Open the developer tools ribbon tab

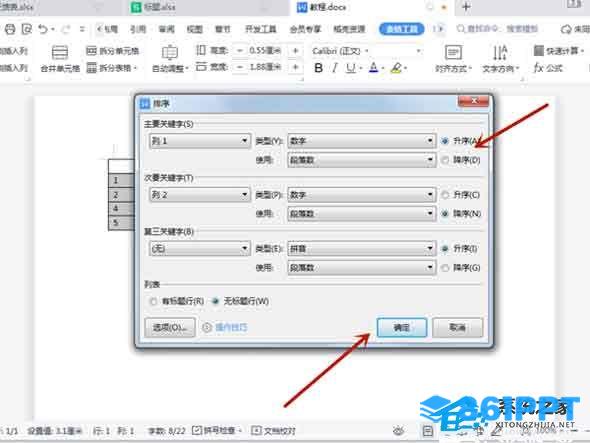pos(261,29)
